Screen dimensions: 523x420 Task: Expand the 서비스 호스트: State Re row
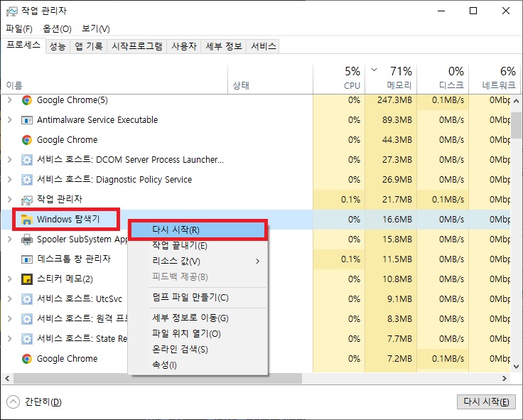point(10,339)
